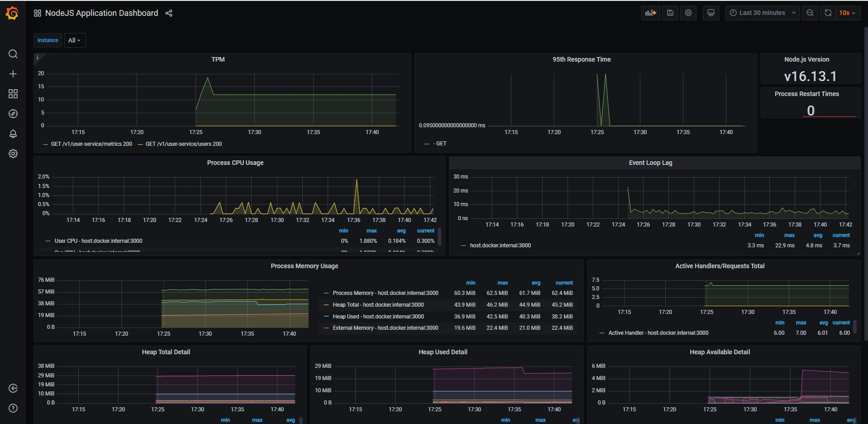The width and height of the screenshot is (868, 424).
Task: Sort CPU legend by max column
Action: pyautogui.click(x=372, y=231)
